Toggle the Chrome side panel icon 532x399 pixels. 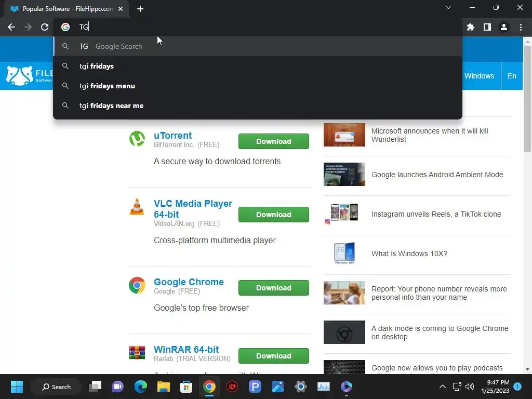tap(487, 27)
